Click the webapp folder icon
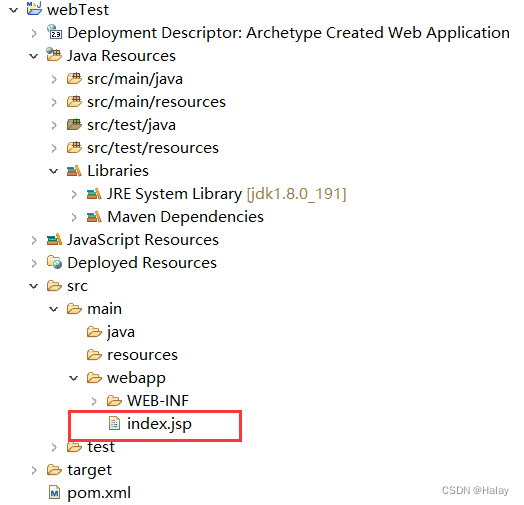 pyautogui.click(x=94, y=378)
